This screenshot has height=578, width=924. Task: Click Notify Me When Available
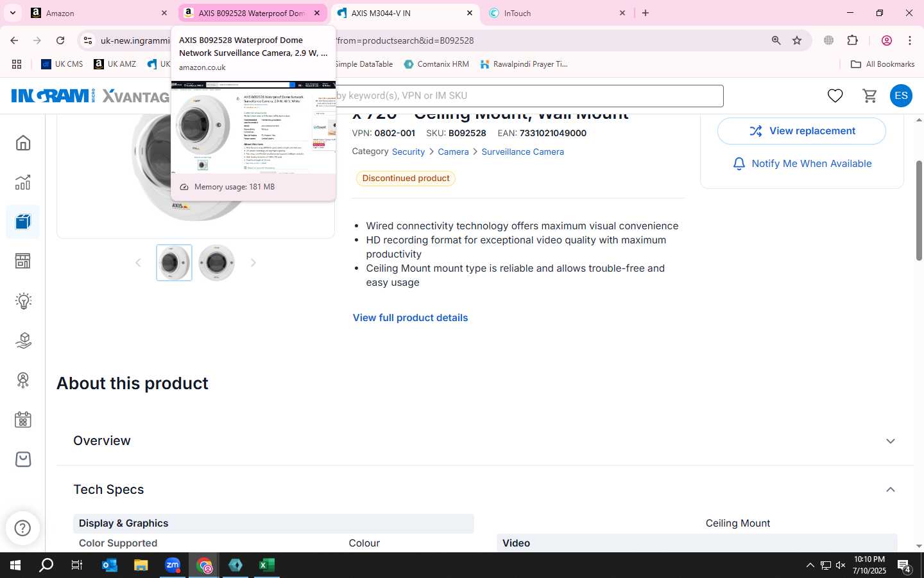click(x=801, y=164)
